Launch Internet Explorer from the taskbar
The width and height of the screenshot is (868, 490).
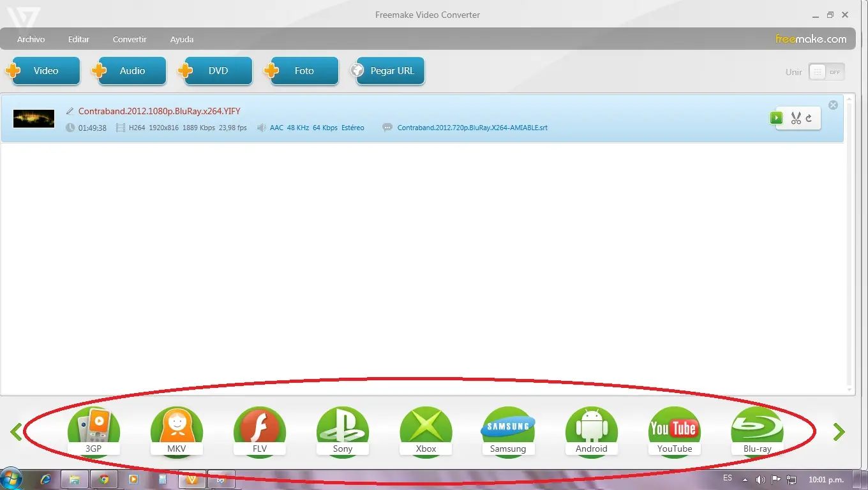pos(45,479)
